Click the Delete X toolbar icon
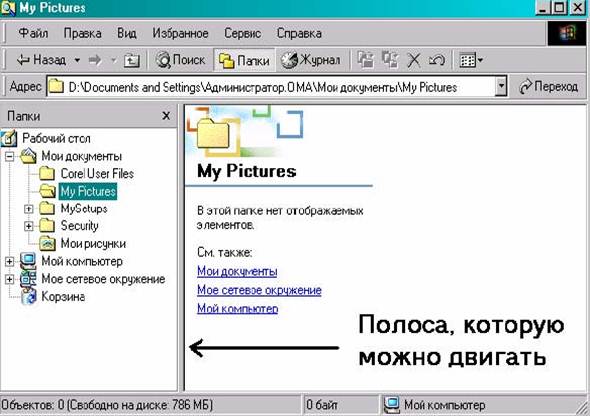Image resolution: width=590 pixels, height=416 pixels. click(414, 60)
